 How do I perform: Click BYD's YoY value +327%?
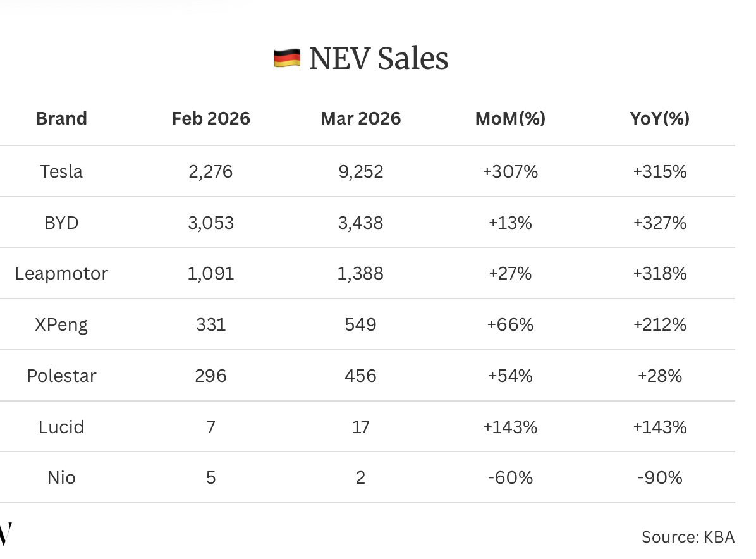(x=660, y=223)
